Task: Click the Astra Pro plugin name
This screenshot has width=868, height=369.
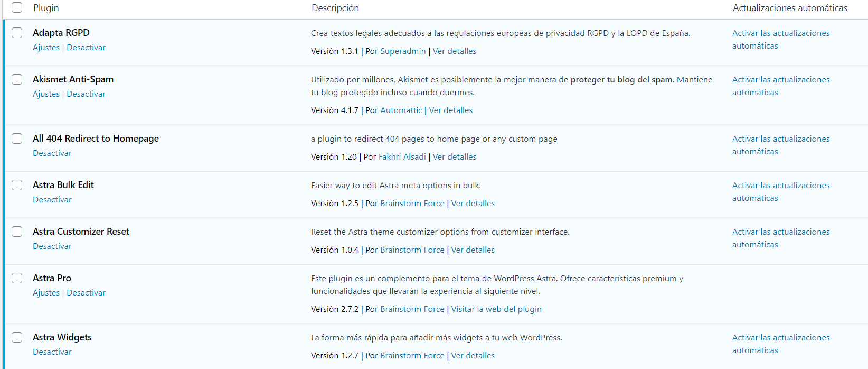Action: [x=52, y=278]
